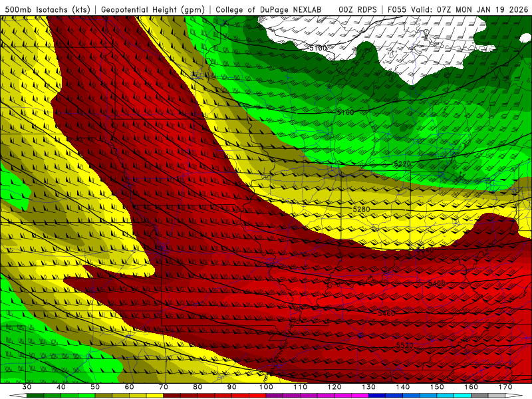Click the 50 value on the color scale
Image resolution: width=532 pixels, height=399 pixels.
[x=95, y=387]
